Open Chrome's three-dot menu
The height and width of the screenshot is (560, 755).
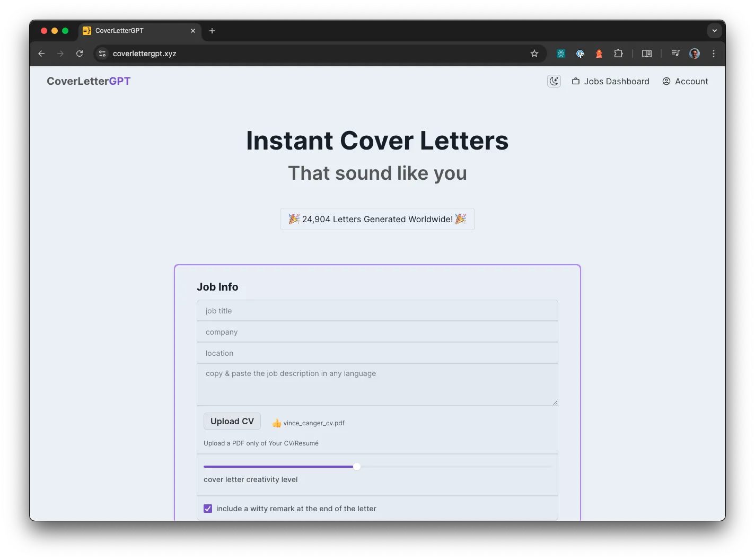tap(713, 54)
